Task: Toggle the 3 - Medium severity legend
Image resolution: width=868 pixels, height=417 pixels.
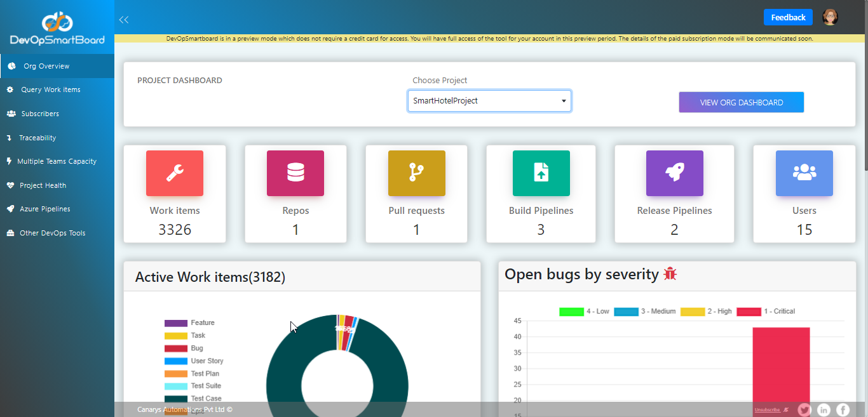Action: (x=645, y=312)
